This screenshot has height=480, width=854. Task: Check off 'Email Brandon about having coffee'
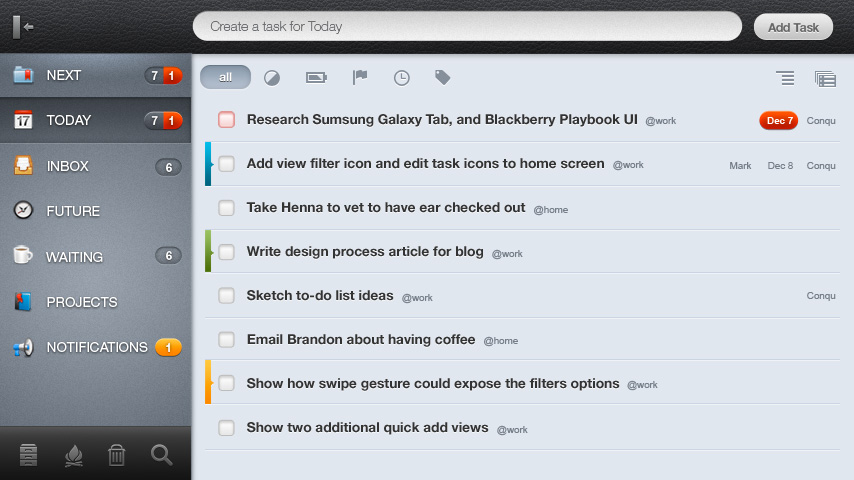tap(227, 339)
